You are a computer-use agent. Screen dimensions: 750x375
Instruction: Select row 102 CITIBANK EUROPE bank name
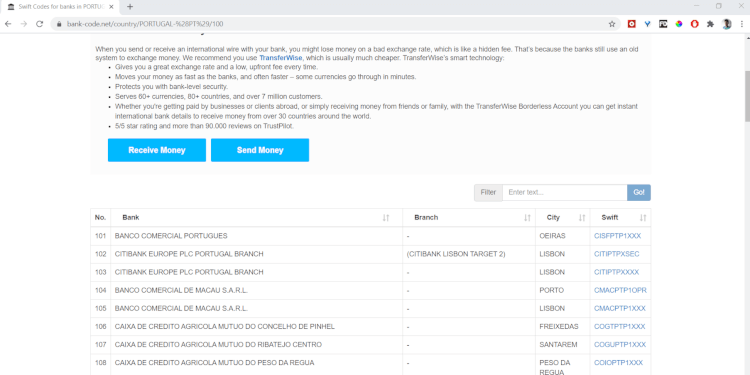click(x=189, y=254)
